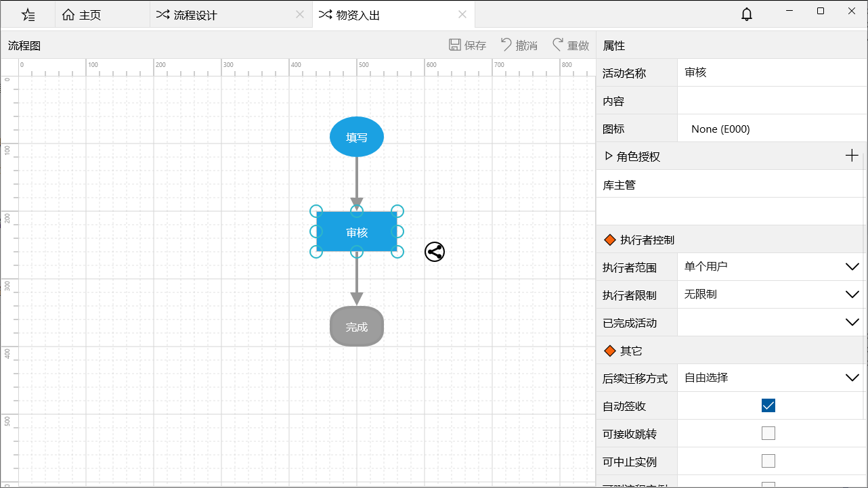Enable the 可接收跳转 checkbox
Image resolution: width=868 pixels, height=488 pixels.
point(768,433)
